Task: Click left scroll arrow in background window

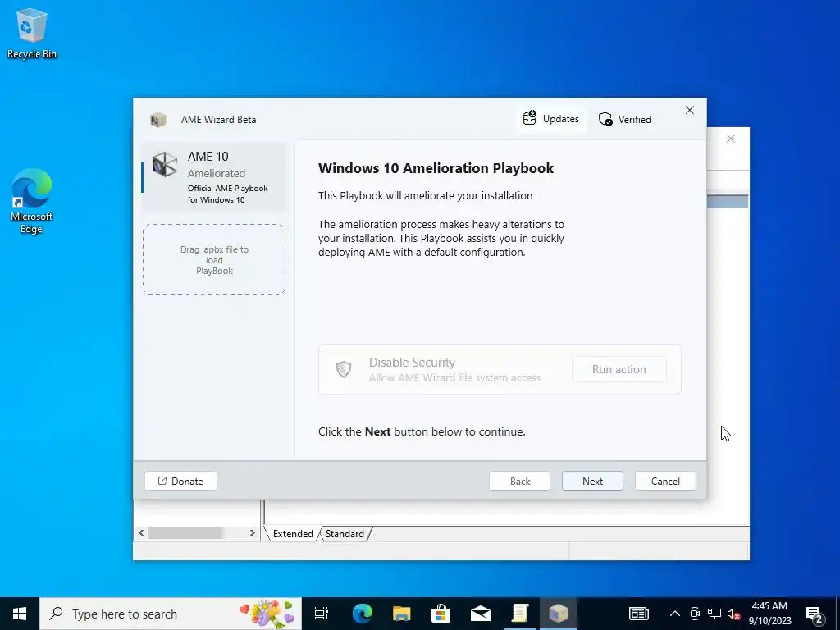Action: coord(141,533)
